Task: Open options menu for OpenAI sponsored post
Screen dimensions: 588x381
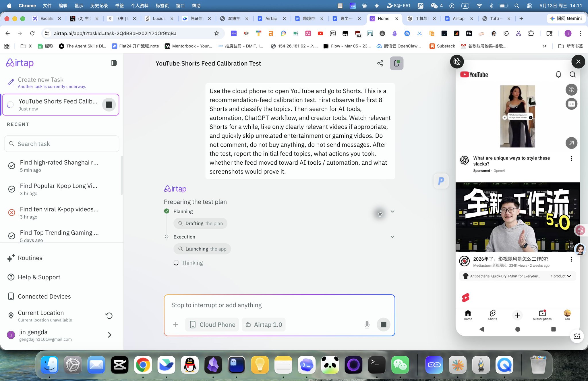Action: pos(571,159)
